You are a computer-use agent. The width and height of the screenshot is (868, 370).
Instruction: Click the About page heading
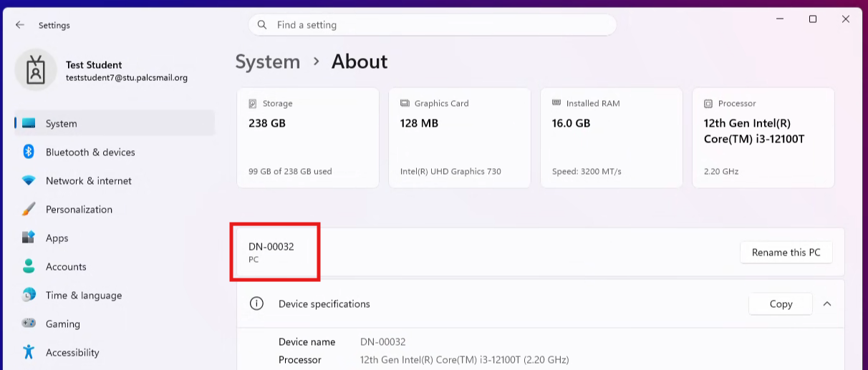(360, 62)
